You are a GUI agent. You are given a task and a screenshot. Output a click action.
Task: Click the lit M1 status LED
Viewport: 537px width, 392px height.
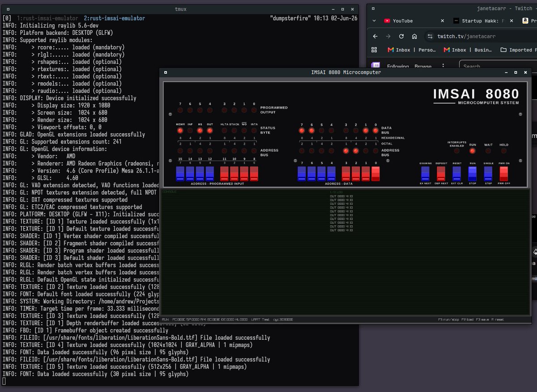pyautogui.click(x=200, y=131)
